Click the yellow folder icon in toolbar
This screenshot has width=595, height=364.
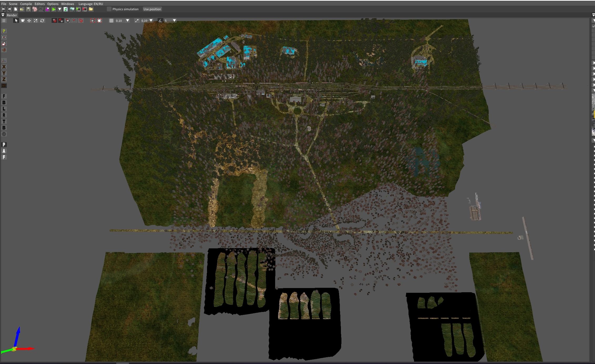tap(91, 9)
